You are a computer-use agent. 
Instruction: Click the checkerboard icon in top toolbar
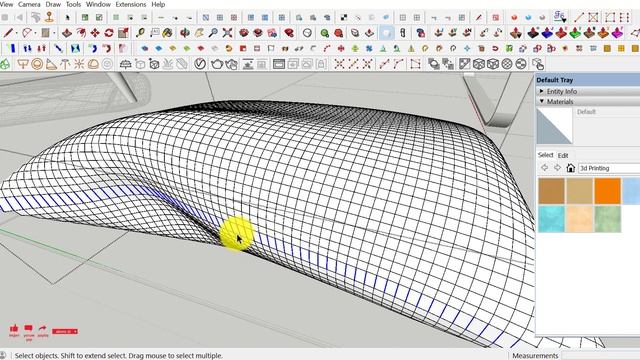tap(344, 18)
